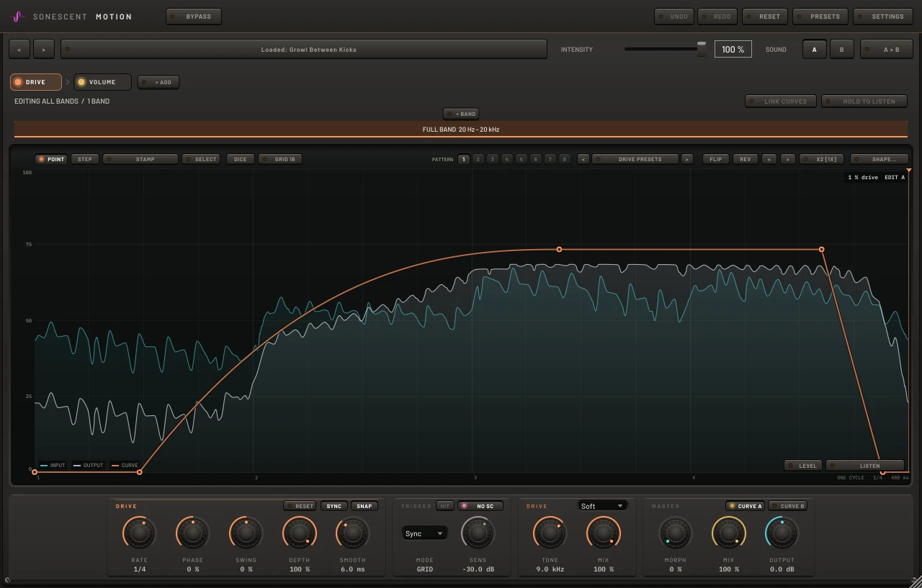Shift curve right with arrow button

(787, 159)
